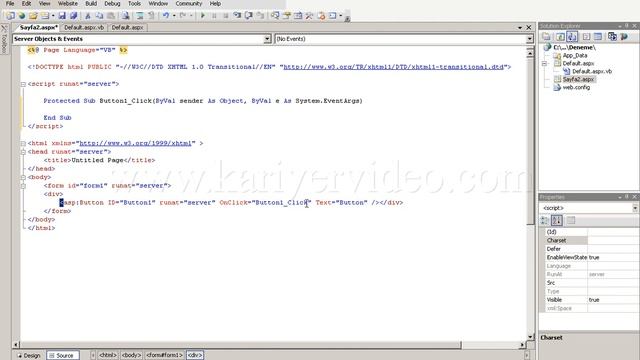
Task: Click ASP.NET Configuration icon in Solution Explorer
Action: click(x=624, y=37)
